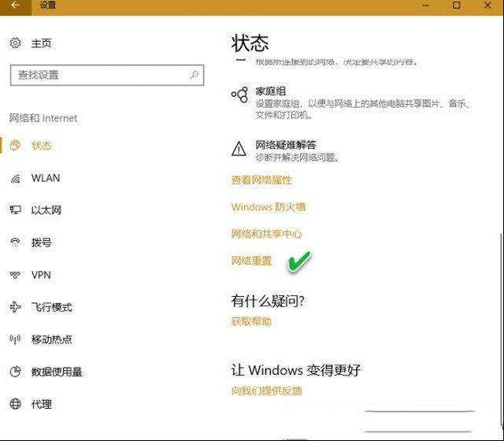Click the WLAN wifi icon

(15, 178)
